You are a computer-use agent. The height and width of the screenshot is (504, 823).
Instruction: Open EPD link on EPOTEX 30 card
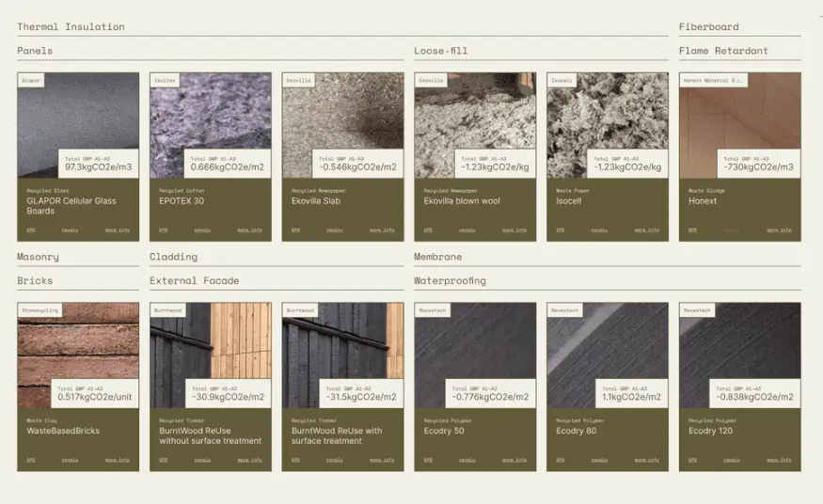point(164,230)
